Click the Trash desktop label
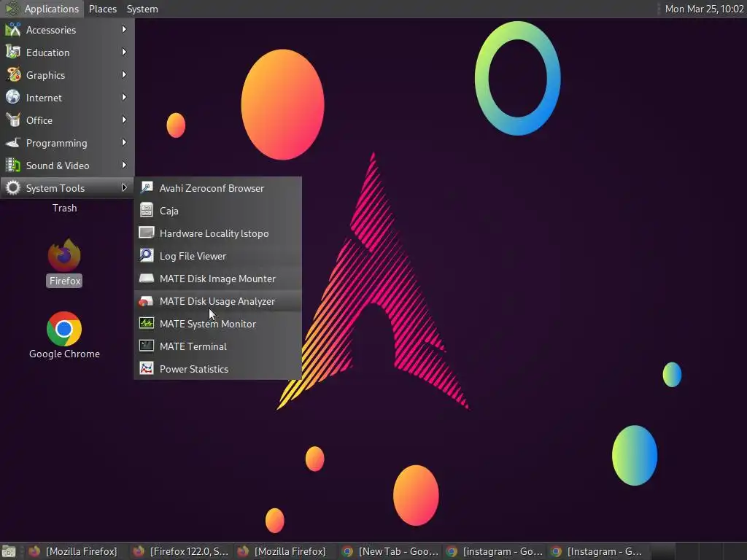Viewport: 747px width, 560px height. tap(64, 208)
